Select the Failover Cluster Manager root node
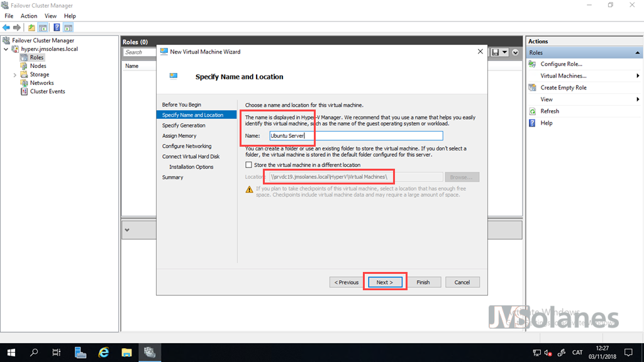The width and height of the screenshot is (644, 362). pyautogui.click(x=43, y=40)
